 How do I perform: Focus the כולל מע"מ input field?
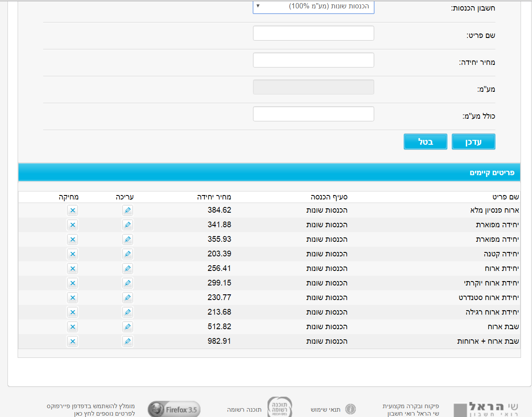tap(313, 114)
